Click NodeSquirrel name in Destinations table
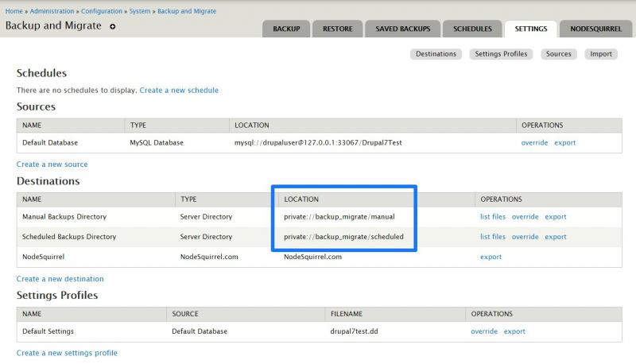The height and width of the screenshot is (364, 636). 44,257
